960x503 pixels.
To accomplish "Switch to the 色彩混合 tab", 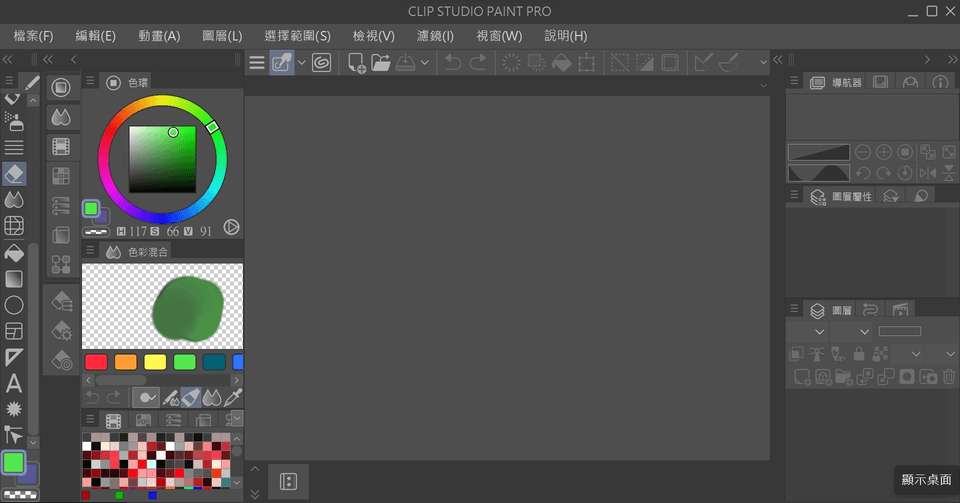I will point(138,252).
